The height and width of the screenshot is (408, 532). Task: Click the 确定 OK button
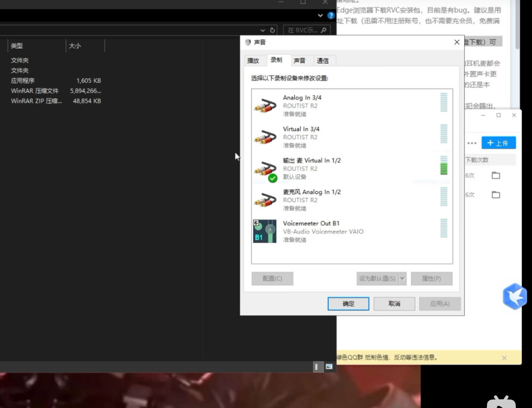[x=349, y=304]
